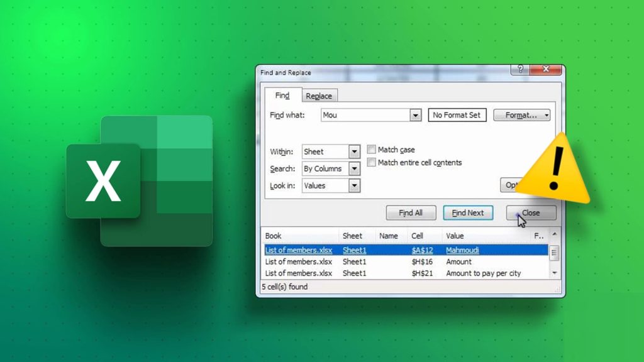Toggle Match case checkbox off
644x362 pixels.
pos(371,150)
